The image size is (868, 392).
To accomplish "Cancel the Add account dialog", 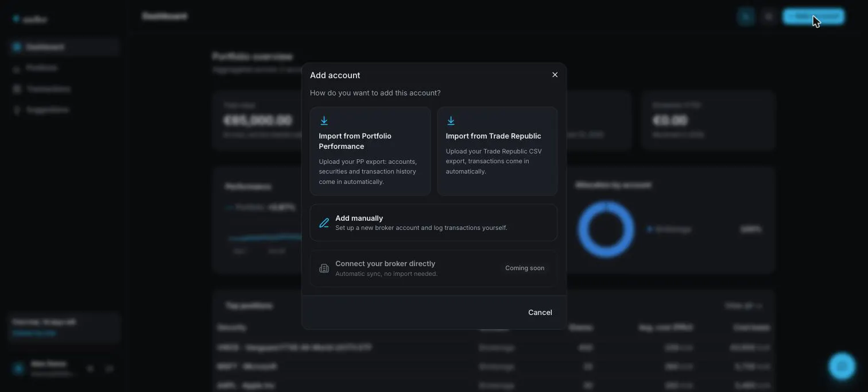I will (x=540, y=312).
